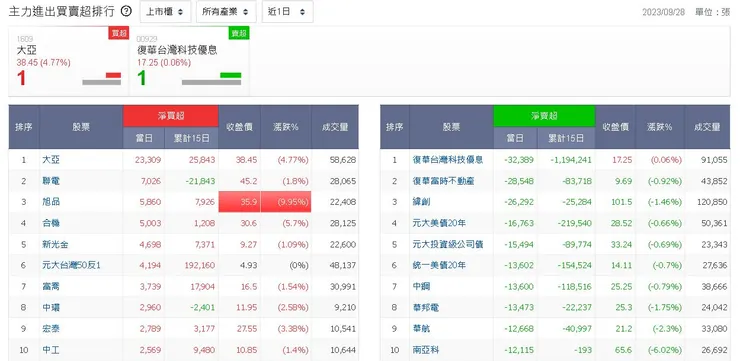
Task: Open stock link 中環
Action: pyautogui.click(x=51, y=308)
